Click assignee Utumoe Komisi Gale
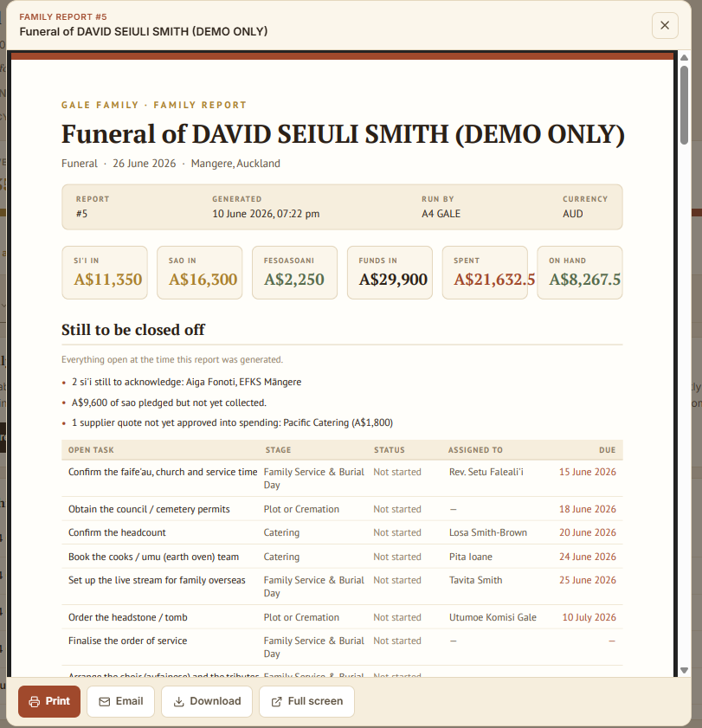The image size is (702, 728). [493, 617]
